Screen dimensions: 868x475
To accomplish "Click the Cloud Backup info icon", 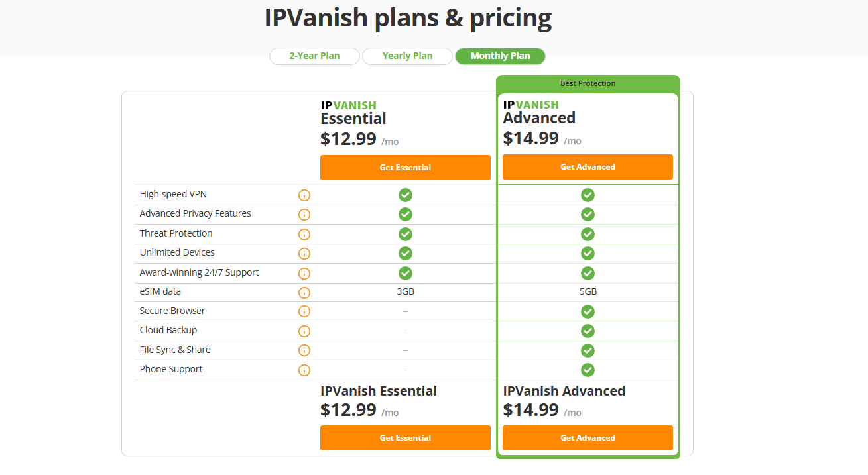I will [304, 331].
